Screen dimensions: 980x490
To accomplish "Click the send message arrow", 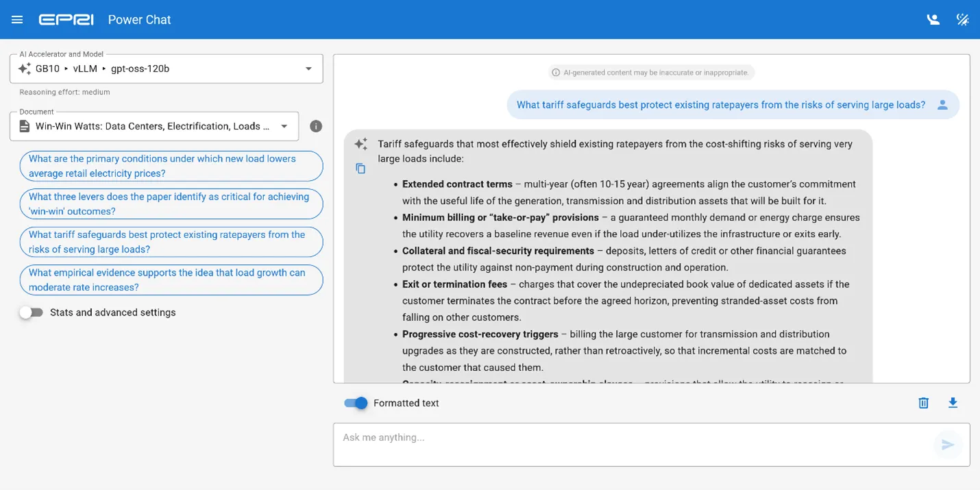I will coord(948,445).
